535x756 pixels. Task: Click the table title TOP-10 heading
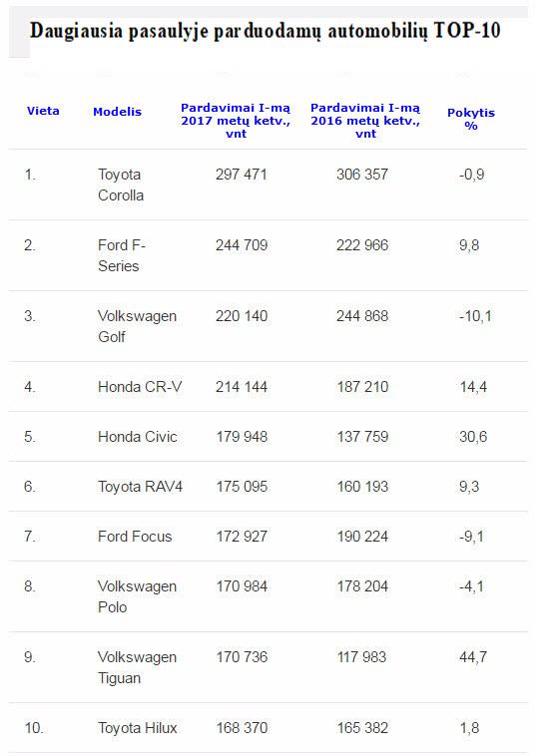pos(265,31)
